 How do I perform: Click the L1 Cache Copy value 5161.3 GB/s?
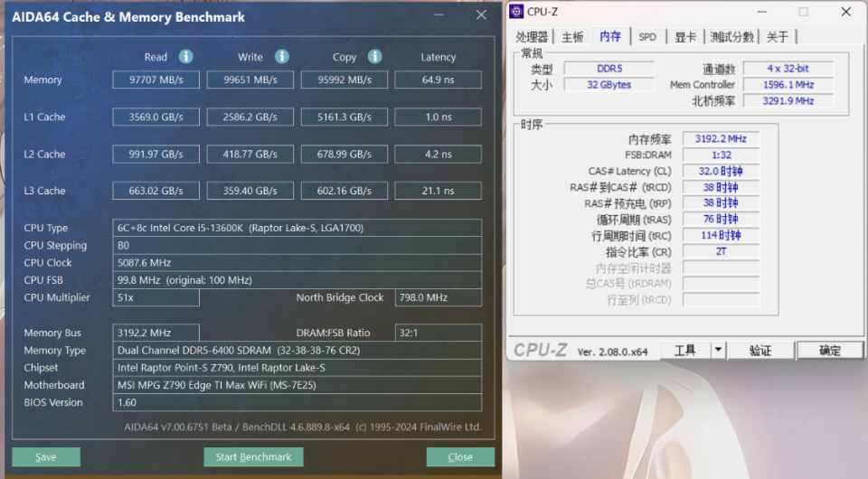click(344, 117)
